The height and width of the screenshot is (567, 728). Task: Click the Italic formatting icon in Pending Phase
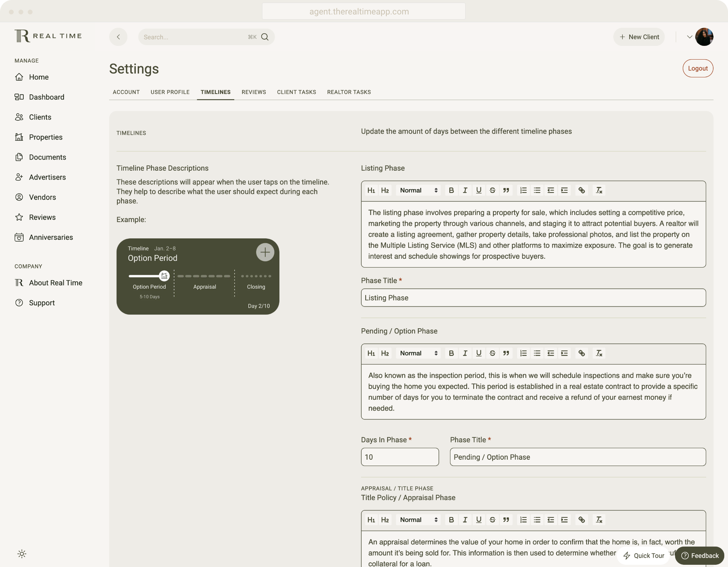(x=465, y=353)
